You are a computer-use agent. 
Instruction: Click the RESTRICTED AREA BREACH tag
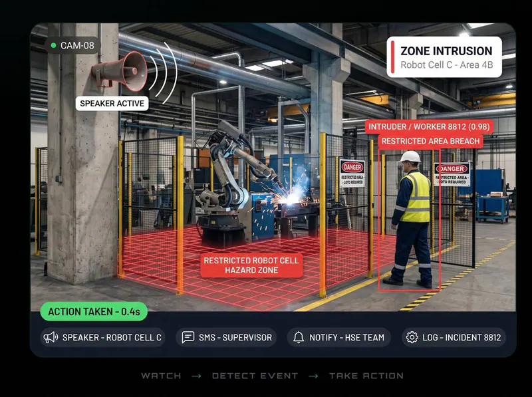430,141
